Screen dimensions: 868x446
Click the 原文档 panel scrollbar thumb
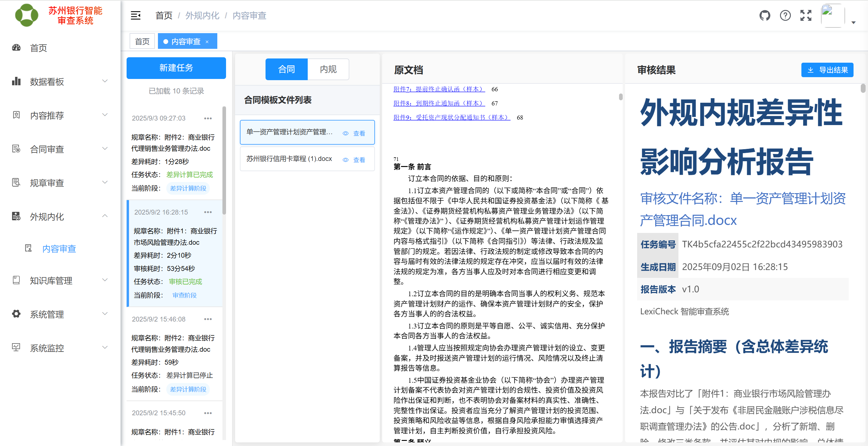click(621, 97)
